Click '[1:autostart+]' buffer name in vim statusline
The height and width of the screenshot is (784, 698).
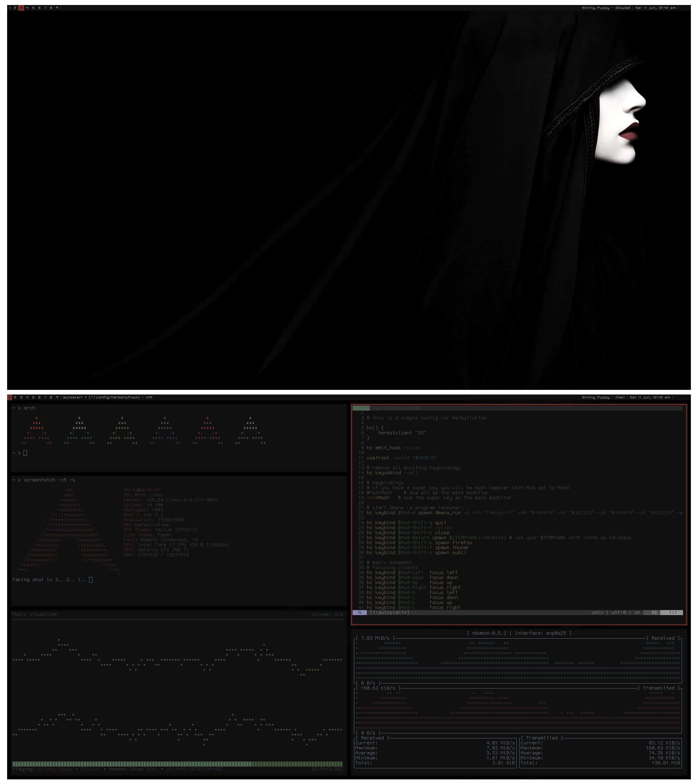click(389, 613)
